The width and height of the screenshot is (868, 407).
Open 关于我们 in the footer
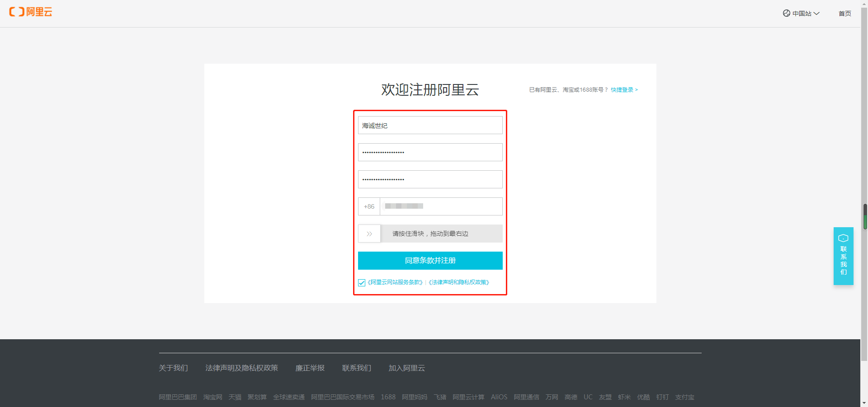coord(173,368)
